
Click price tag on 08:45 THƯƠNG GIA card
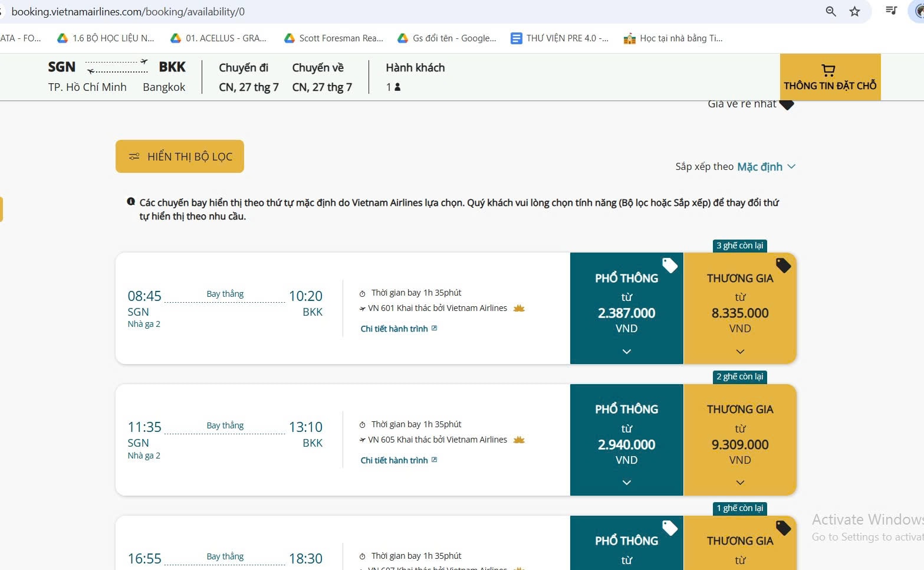(x=783, y=266)
